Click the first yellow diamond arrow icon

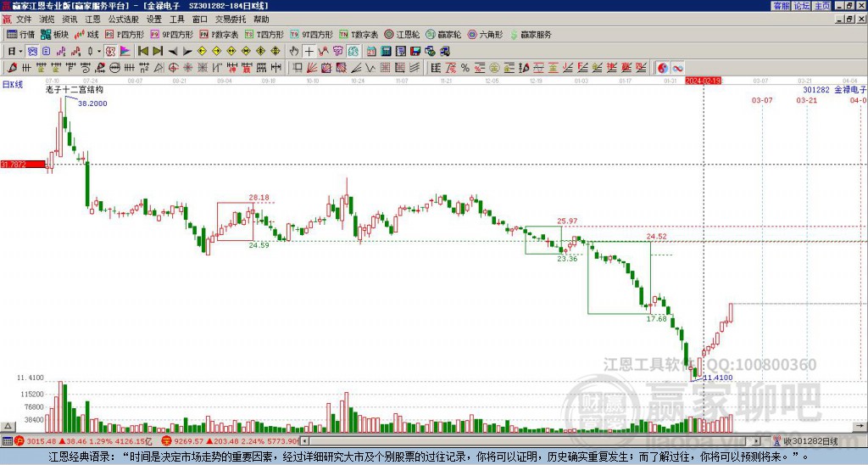tap(202, 52)
